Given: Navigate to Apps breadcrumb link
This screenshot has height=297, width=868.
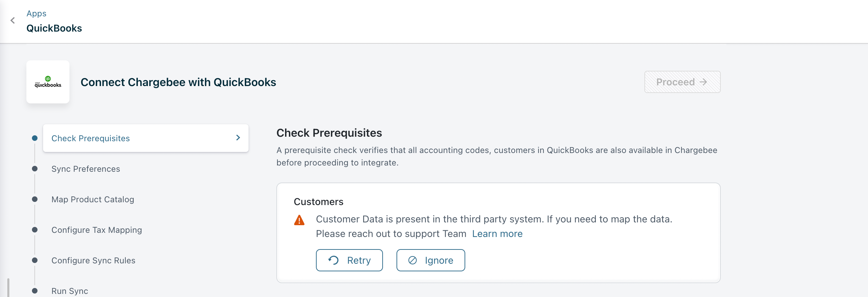Looking at the screenshot, I should pyautogui.click(x=36, y=14).
